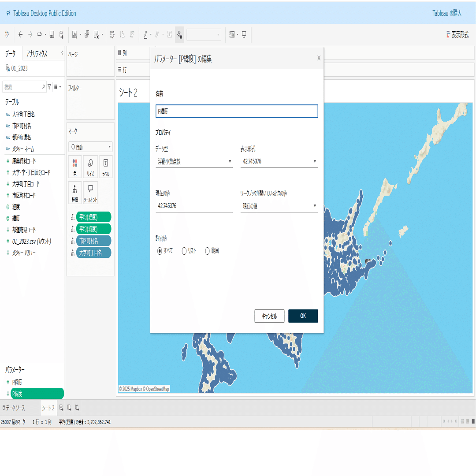Select the リスト allowable values radio button
The width and height of the screenshot is (476, 476).
click(x=183, y=250)
